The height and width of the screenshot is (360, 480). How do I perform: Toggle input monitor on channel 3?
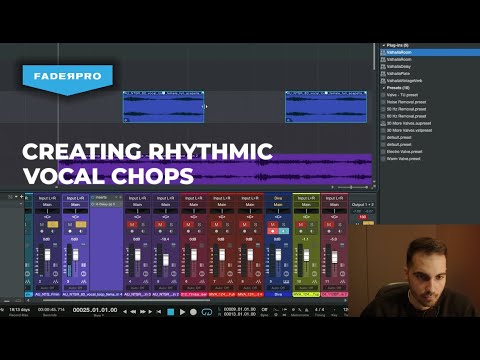pos(81,231)
